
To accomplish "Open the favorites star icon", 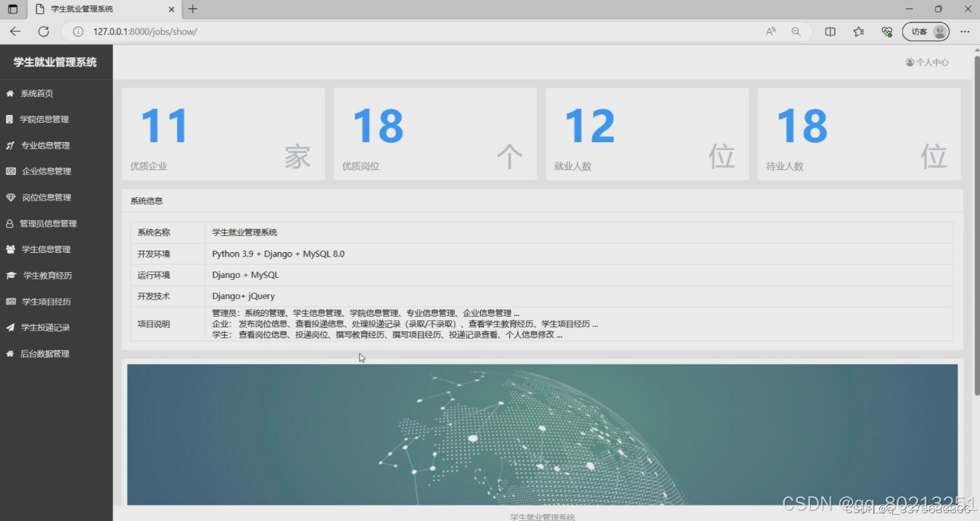I will (x=858, y=31).
